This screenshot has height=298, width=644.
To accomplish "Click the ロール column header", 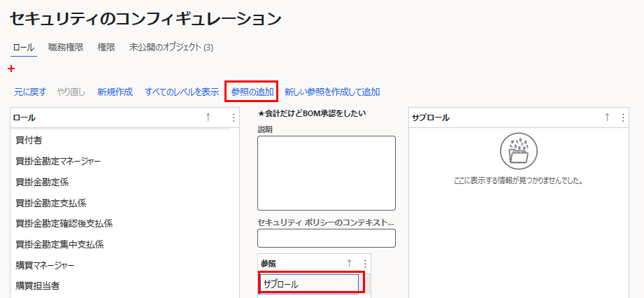I will [x=24, y=118].
